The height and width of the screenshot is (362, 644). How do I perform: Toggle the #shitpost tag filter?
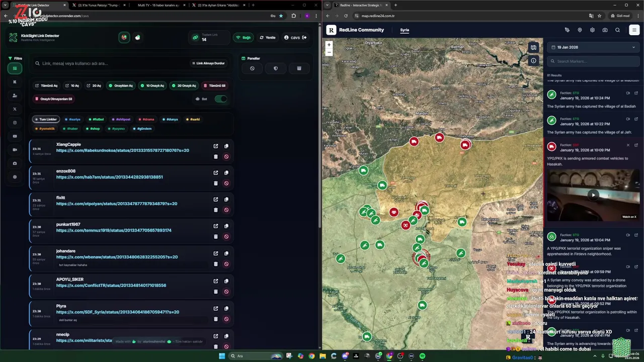pyautogui.click(x=121, y=120)
